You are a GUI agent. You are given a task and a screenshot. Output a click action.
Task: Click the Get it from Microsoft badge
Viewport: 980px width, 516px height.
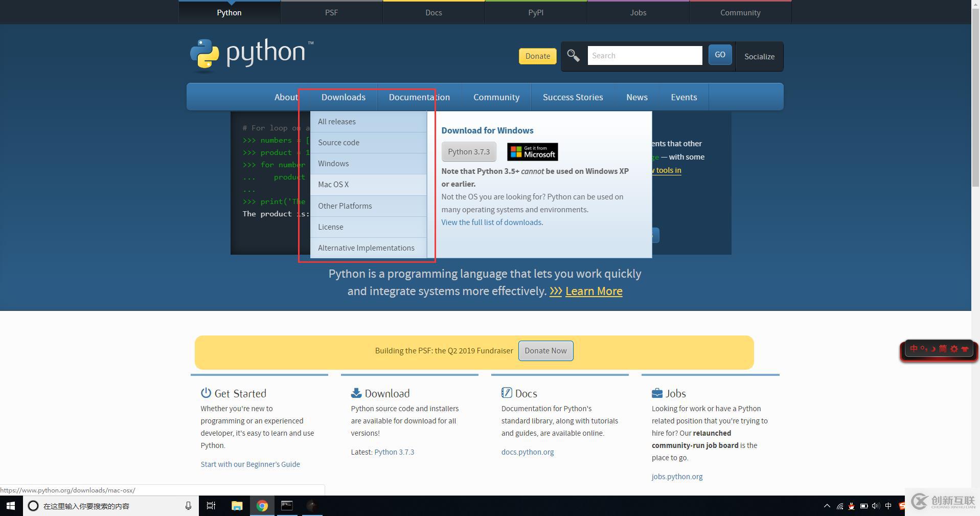[x=532, y=152]
